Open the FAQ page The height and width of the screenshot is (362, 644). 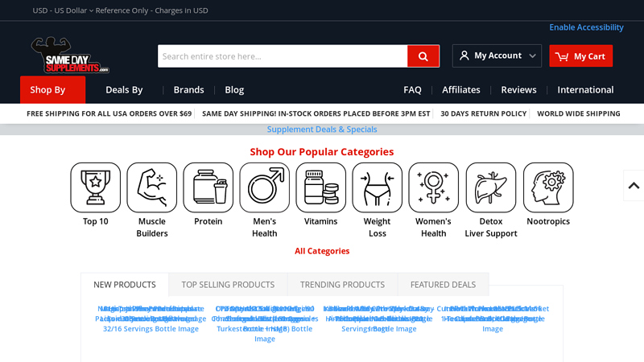coord(412,89)
